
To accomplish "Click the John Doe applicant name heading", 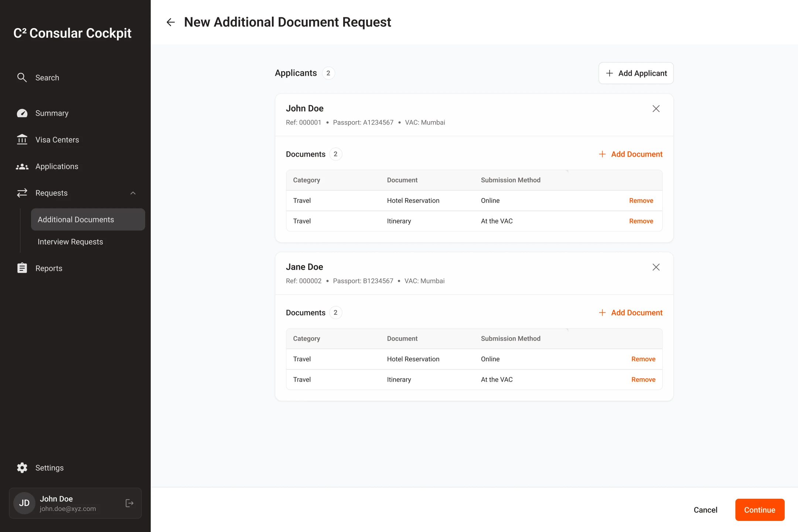I will (304, 108).
